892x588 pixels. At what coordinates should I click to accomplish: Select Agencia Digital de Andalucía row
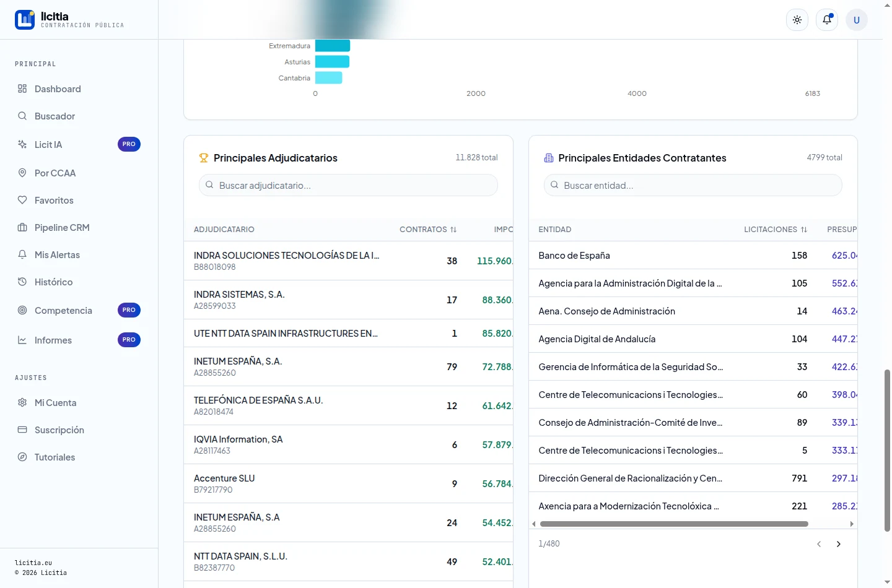click(x=693, y=339)
